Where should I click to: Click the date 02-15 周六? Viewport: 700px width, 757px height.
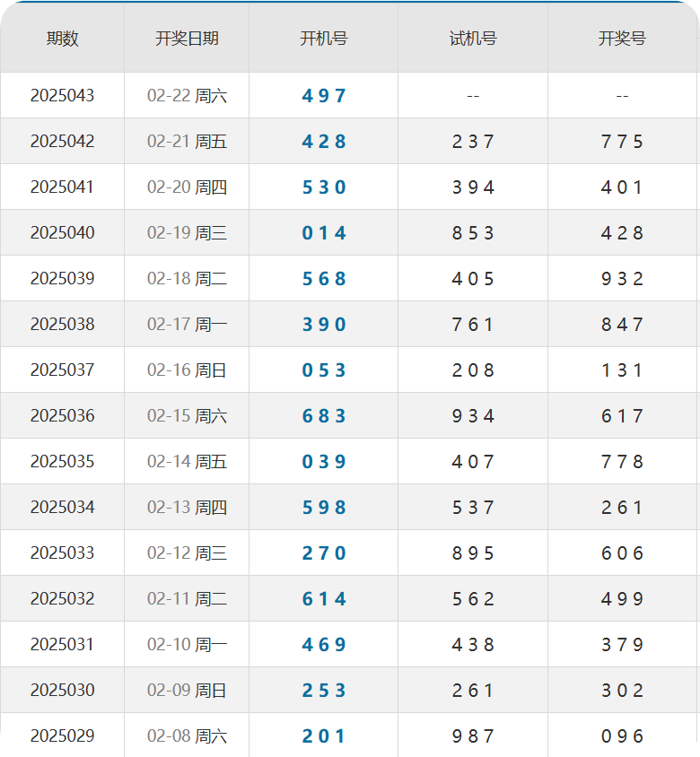[x=187, y=415]
